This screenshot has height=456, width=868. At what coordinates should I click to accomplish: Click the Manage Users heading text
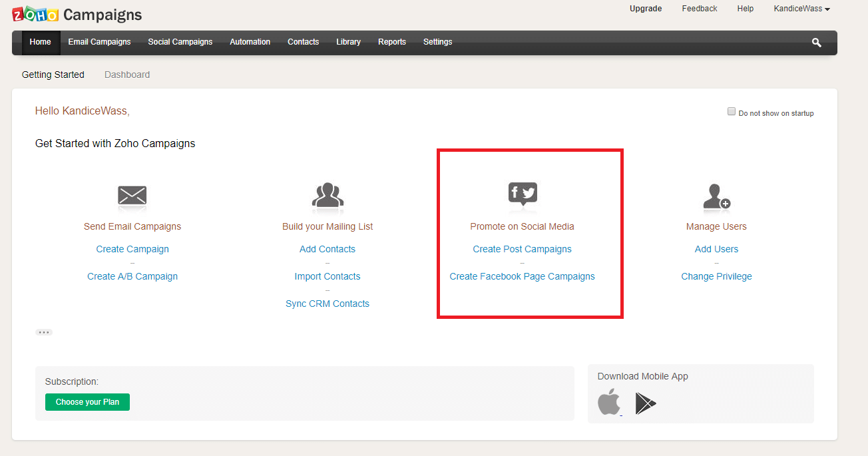717,226
